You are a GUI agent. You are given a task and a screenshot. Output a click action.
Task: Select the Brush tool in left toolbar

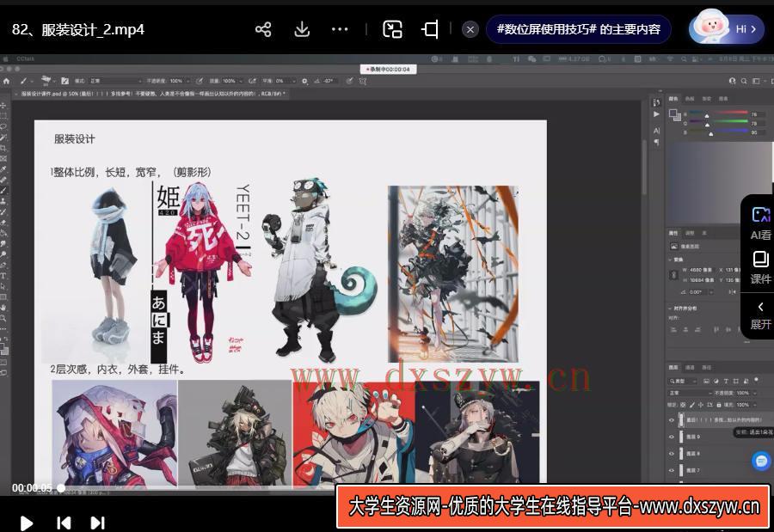pyautogui.click(x=3, y=191)
